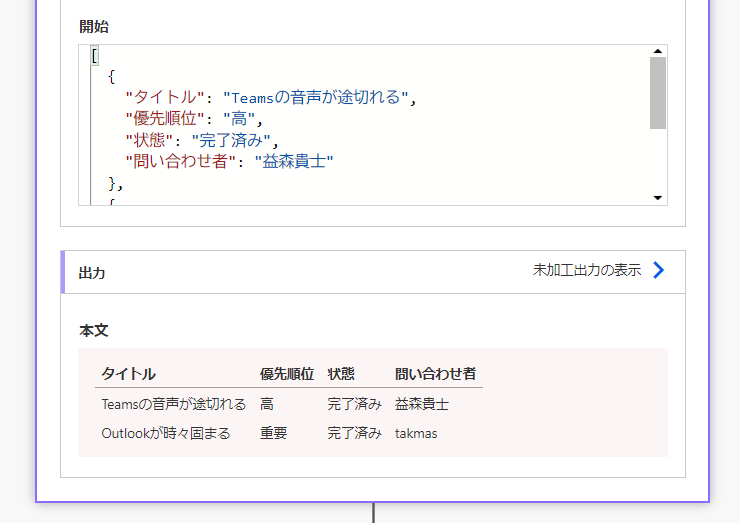Click the JSON line "優先順位": "高"
Screen dimensions: 740x523
[x=193, y=118]
